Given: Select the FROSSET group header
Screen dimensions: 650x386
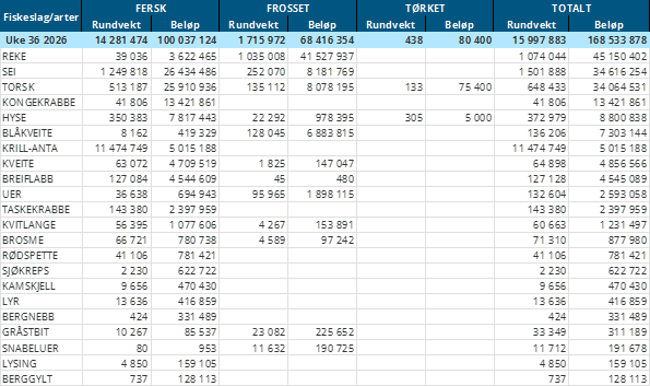Looking at the screenshot, I should pyautogui.click(x=288, y=8).
